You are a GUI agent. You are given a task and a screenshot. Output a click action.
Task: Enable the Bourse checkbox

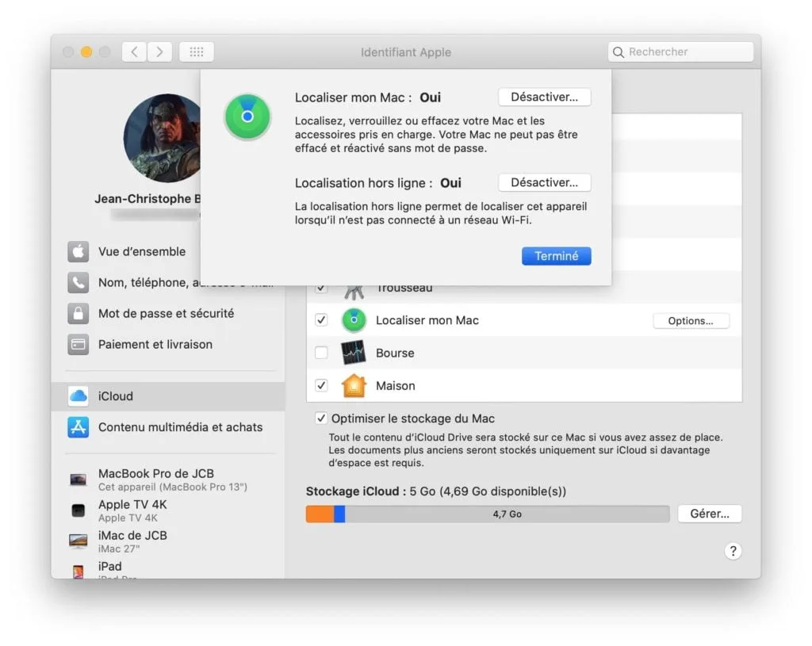coord(321,353)
